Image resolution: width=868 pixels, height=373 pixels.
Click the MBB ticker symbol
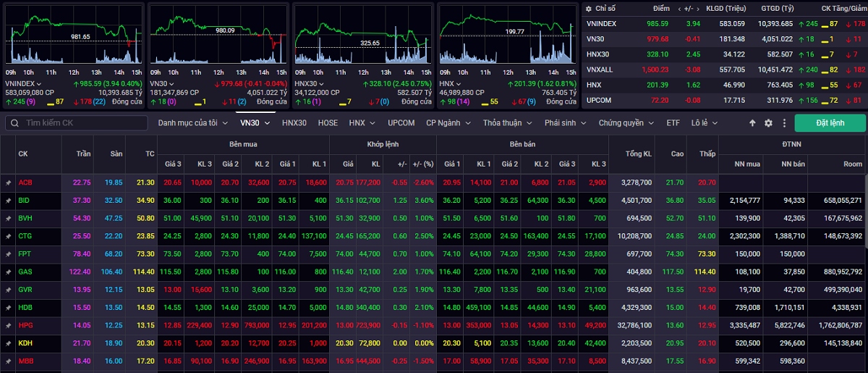[25, 361]
